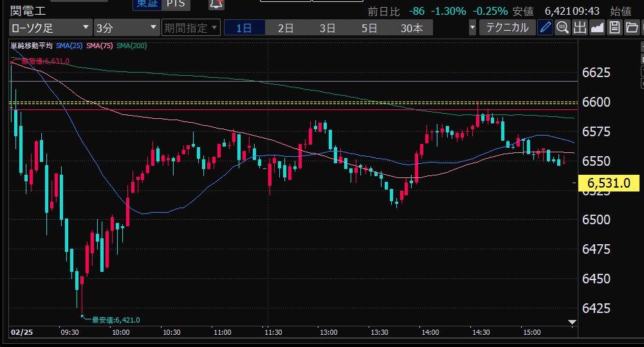Screen dimensions: 644x347
Task: Click the 出 volume display icon
Action: point(580,27)
